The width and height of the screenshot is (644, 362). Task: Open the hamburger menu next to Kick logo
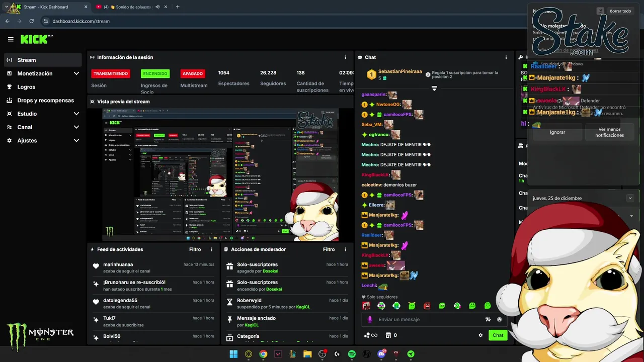(x=11, y=39)
